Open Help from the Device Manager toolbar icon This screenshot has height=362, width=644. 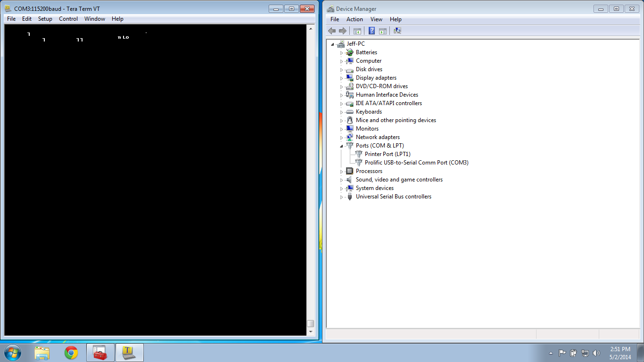[x=371, y=31]
